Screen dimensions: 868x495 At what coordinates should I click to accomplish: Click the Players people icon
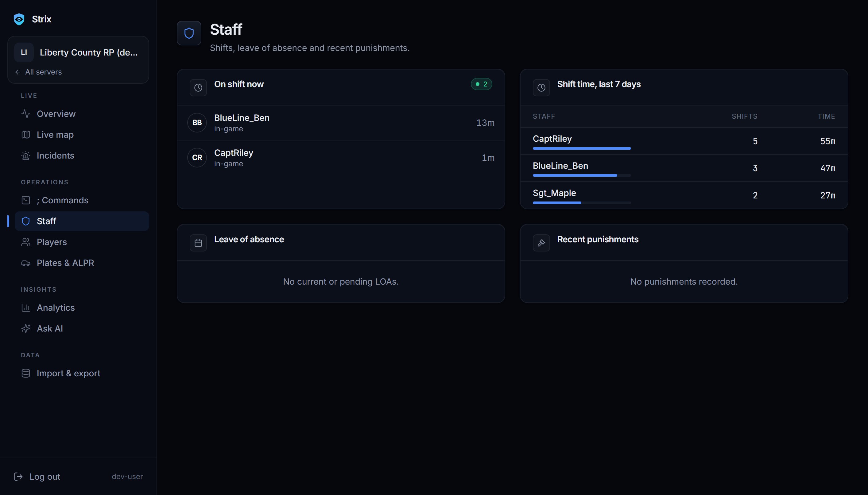tap(26, 242)
